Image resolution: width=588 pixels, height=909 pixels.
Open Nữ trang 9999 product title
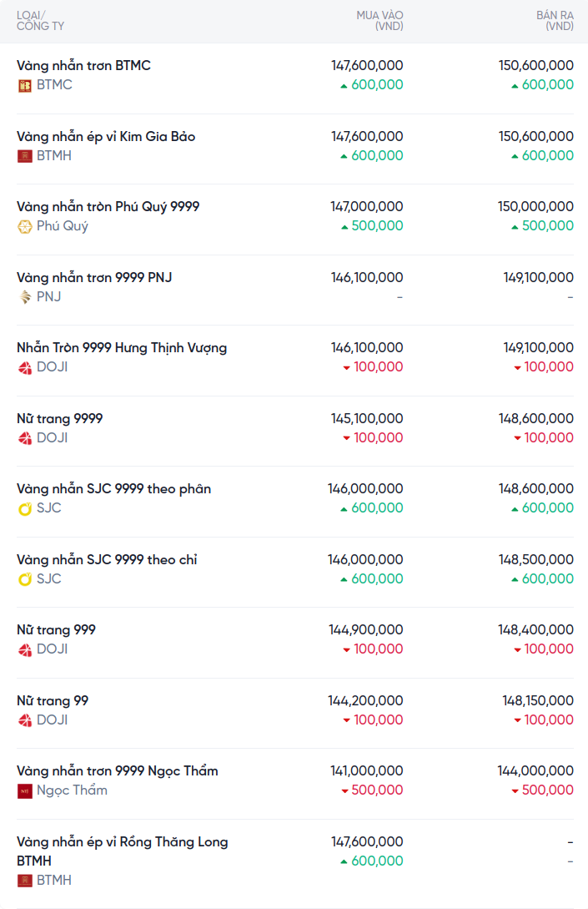[59, 418]
